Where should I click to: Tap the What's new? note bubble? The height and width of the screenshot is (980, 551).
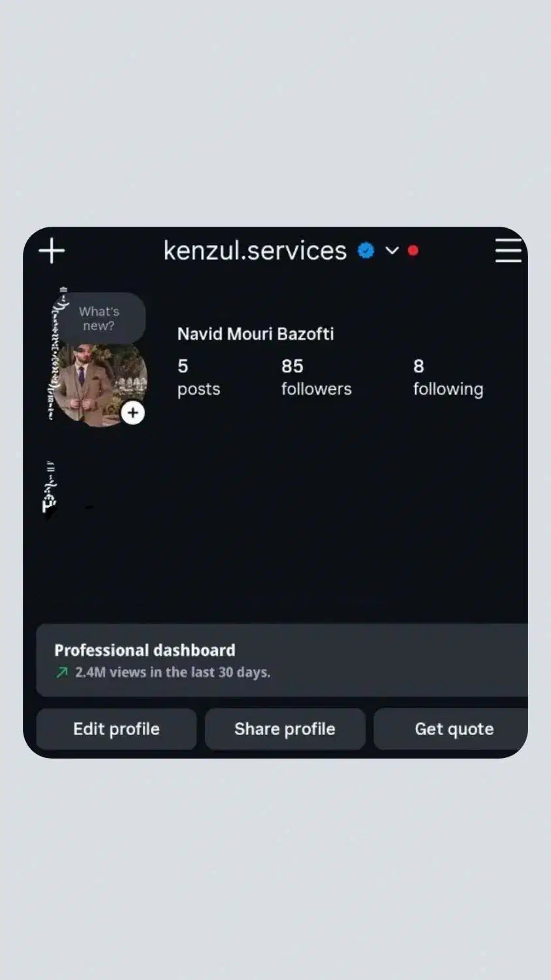pos(99,318)
